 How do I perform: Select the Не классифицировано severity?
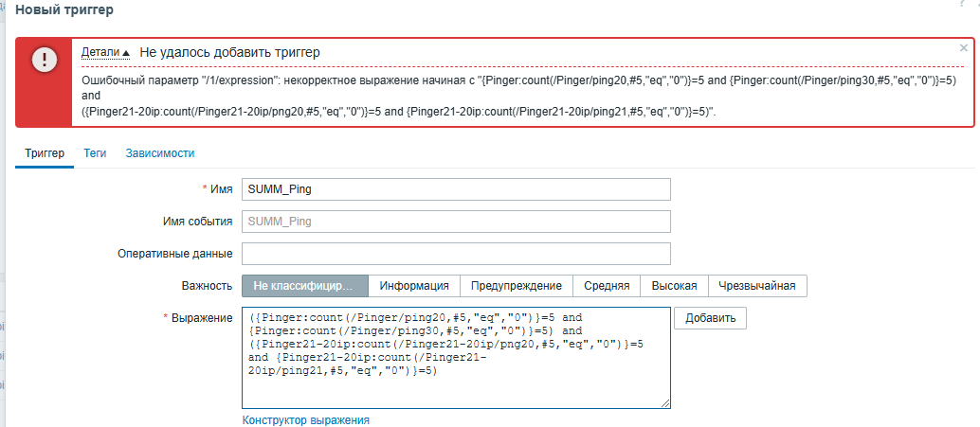point(303,286)
